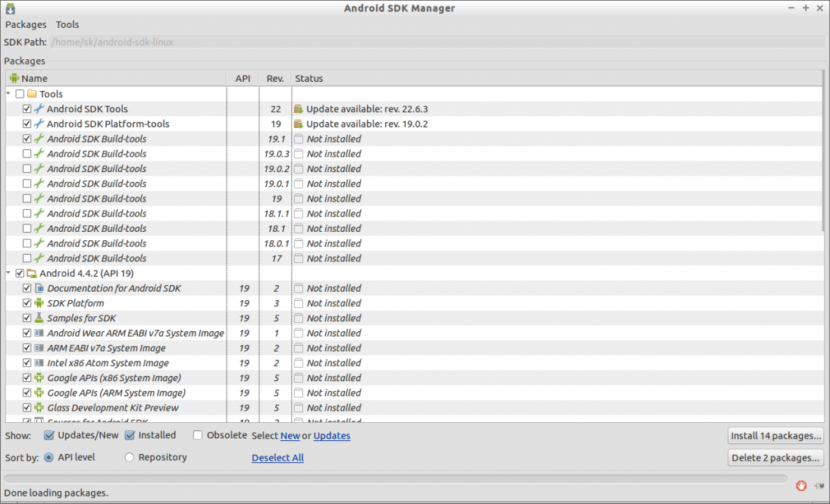Click the Android robot icon in the Name header

click(14, 78)
